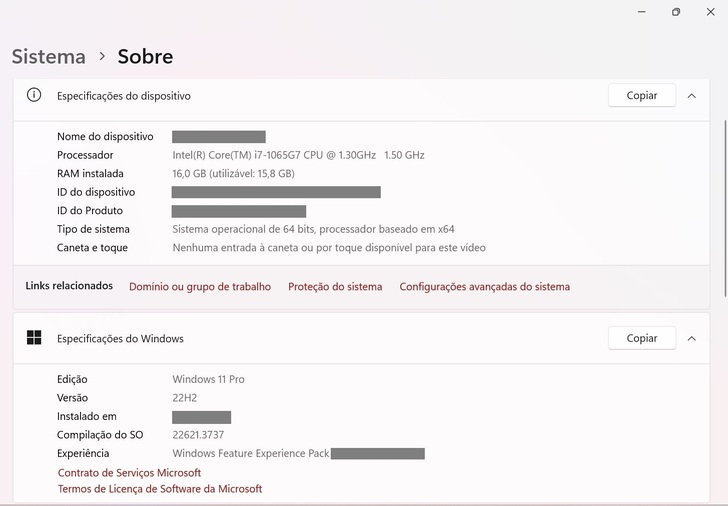This screenshot has height=506, width=728.
Task: Click the Sobre page title
Action: 145,57
